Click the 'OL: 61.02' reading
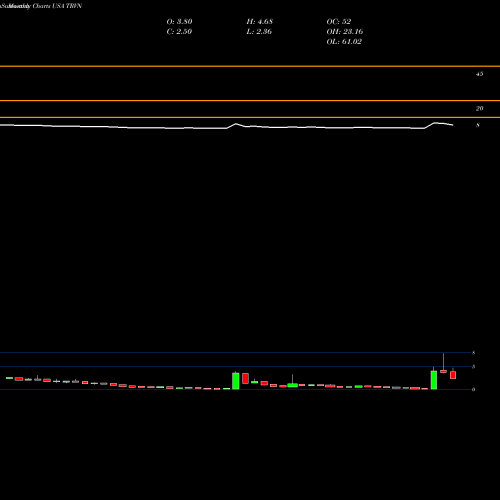 [x=344, y=41]
